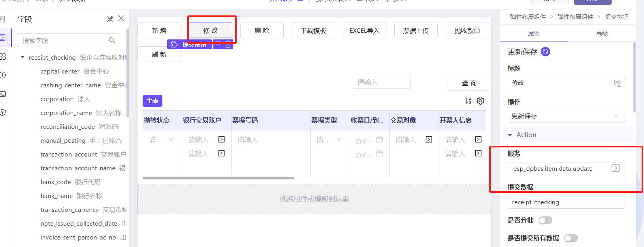Click the 请输入 field beside 查询
The height and width of the screenshot is (247, 644).
click(x=382, y=82)
